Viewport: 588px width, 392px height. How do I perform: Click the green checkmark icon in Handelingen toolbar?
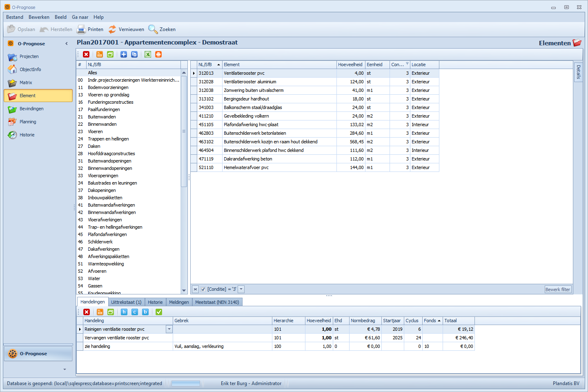(159, 312)
